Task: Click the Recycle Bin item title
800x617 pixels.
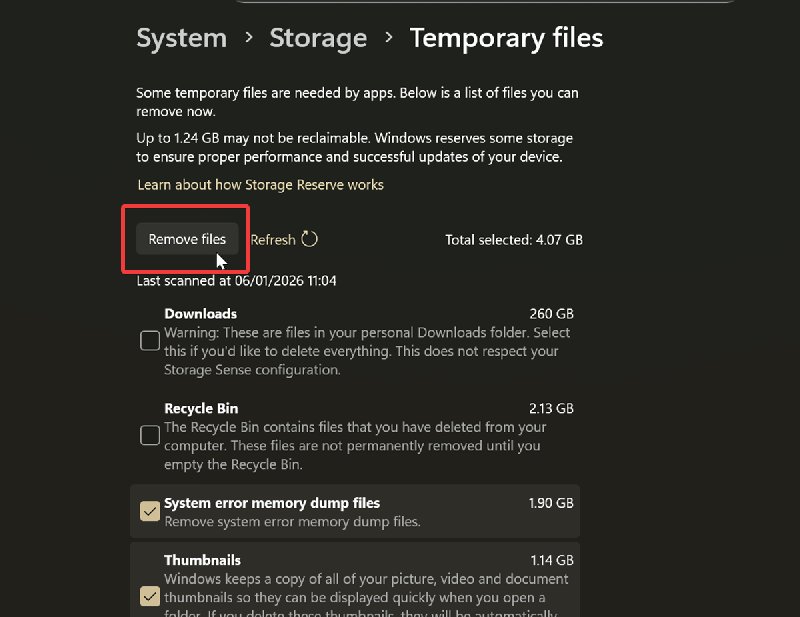Action: click(201, 408)
